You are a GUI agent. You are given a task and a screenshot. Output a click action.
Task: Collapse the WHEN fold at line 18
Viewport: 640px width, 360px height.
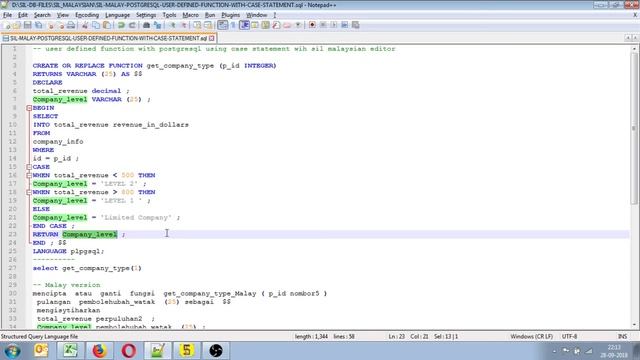[29, 192]
